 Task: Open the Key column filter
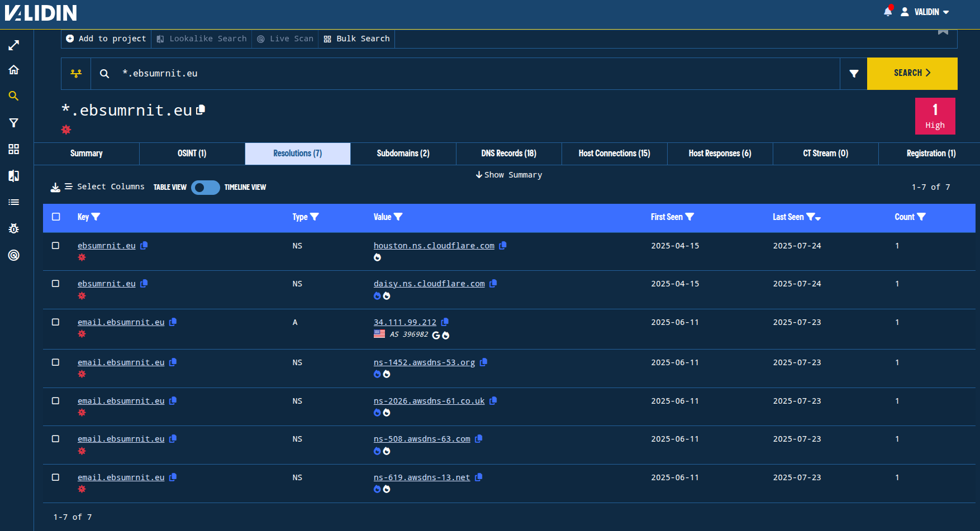point(96,217)
